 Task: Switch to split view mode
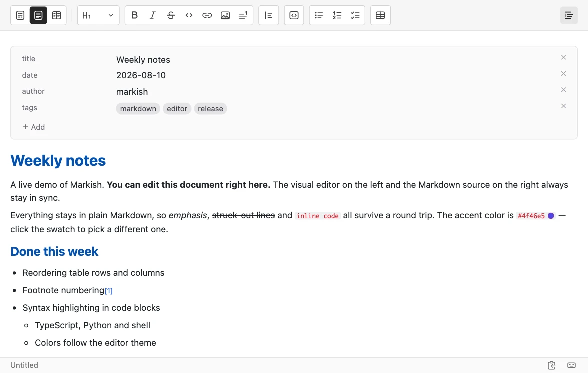click(x=56, y=15)
